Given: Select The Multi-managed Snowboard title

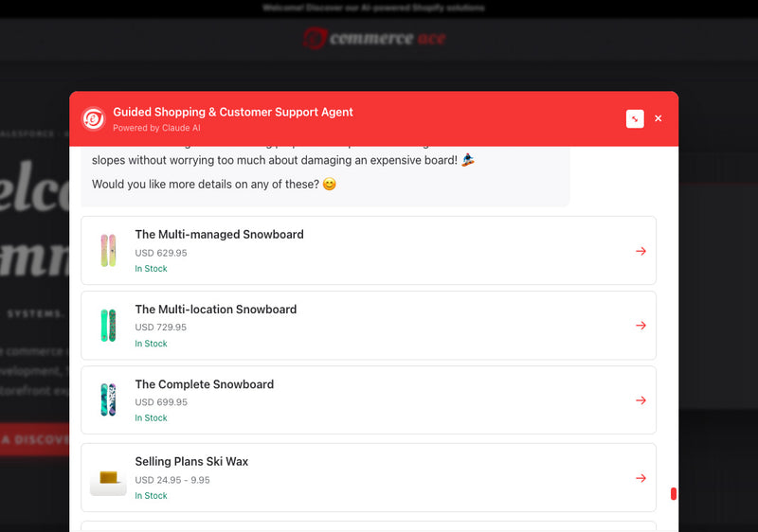Looking at the screenshot, I should point(220,234).
